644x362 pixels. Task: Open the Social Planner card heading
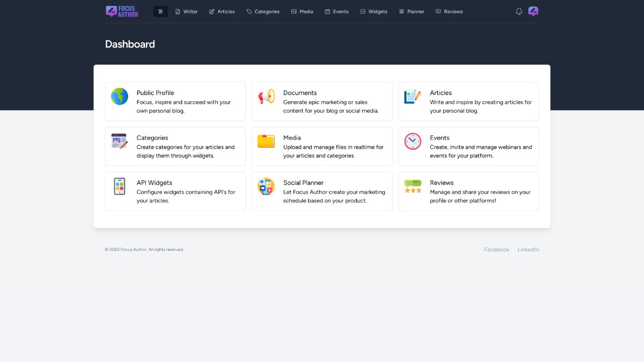pos(303,183)
